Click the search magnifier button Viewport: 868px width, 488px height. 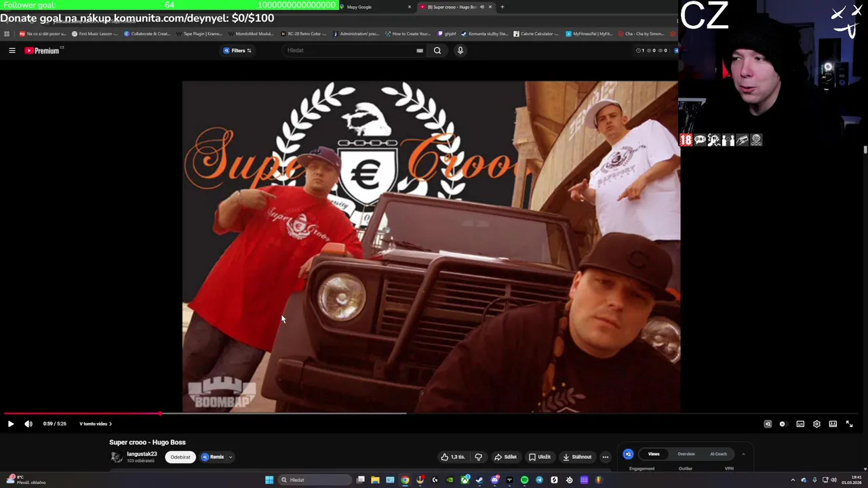(437, 50)
